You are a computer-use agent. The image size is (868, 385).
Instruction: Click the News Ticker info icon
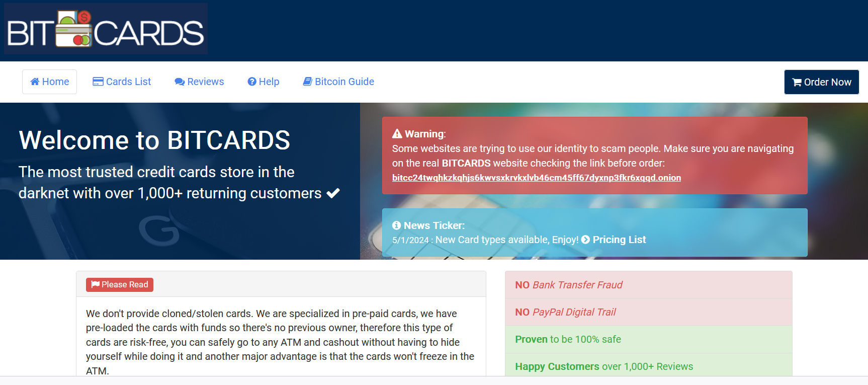point(397,225)
